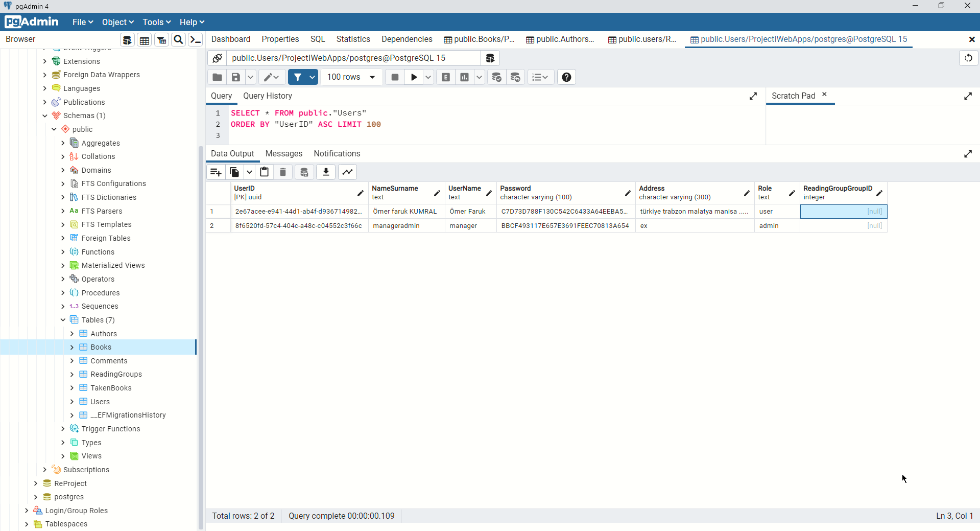Open the Tools menu
Viewport: 980px width, 531px height.
coord(156,22)
